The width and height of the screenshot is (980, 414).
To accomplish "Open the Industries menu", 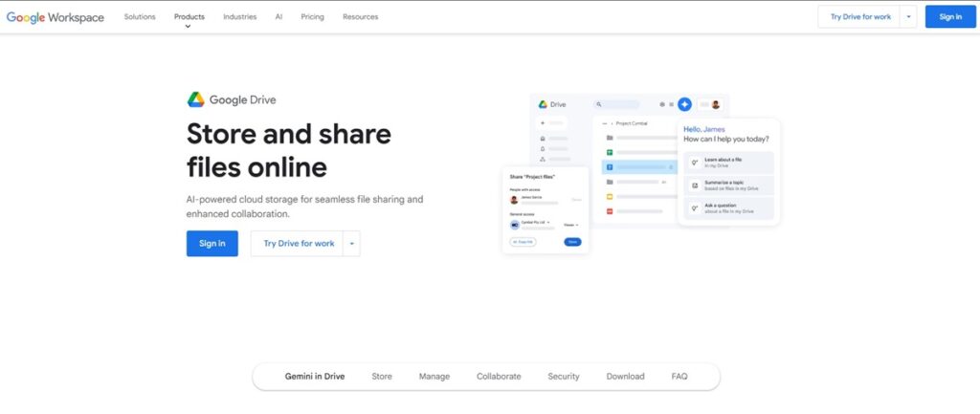I will click(239, 17).
